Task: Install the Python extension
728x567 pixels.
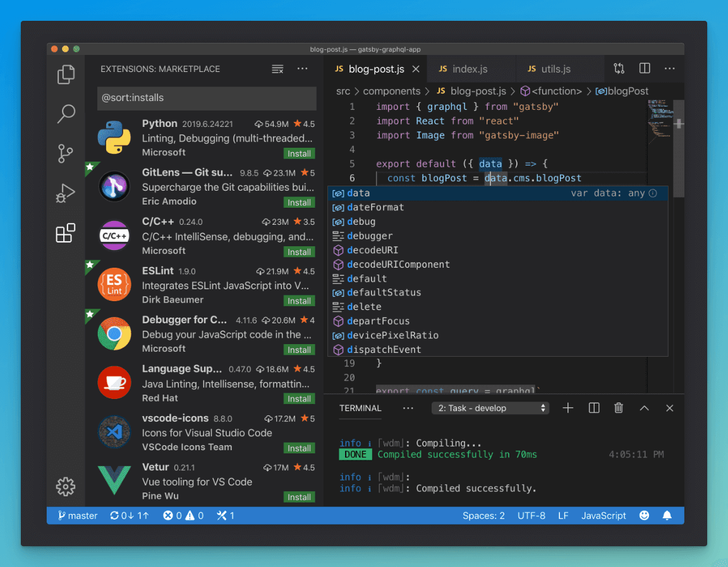Action: [x=299, y=153]
